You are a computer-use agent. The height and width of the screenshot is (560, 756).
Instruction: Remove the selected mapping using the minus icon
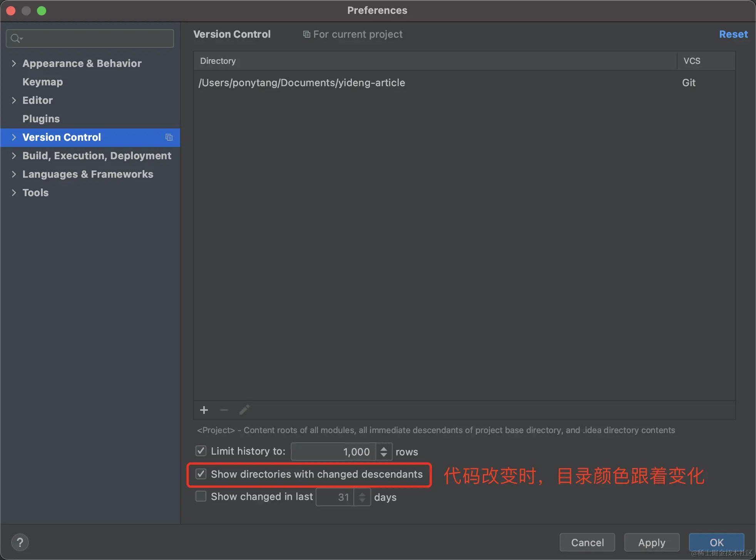coord(224,410)
